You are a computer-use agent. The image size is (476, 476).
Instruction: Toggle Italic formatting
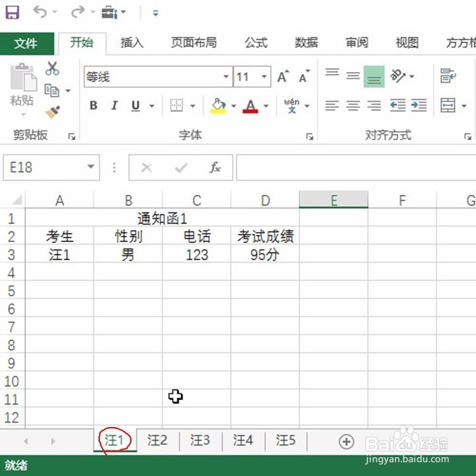pos(114,106)
